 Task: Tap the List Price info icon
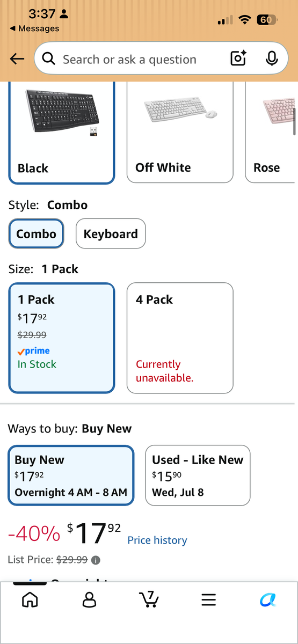click(x=96, y=560)
